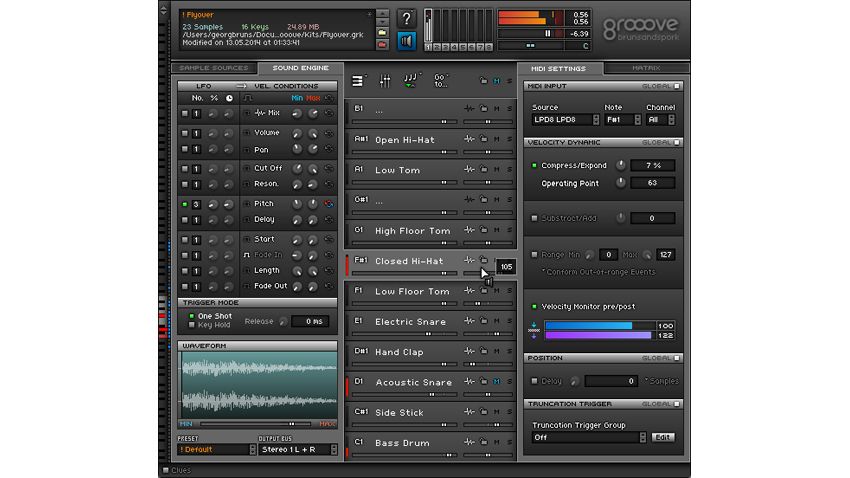Click the notes pattern icon in toolbar
Image resolution: width=850 pixels, height=478 pixels.
(411, 81)
